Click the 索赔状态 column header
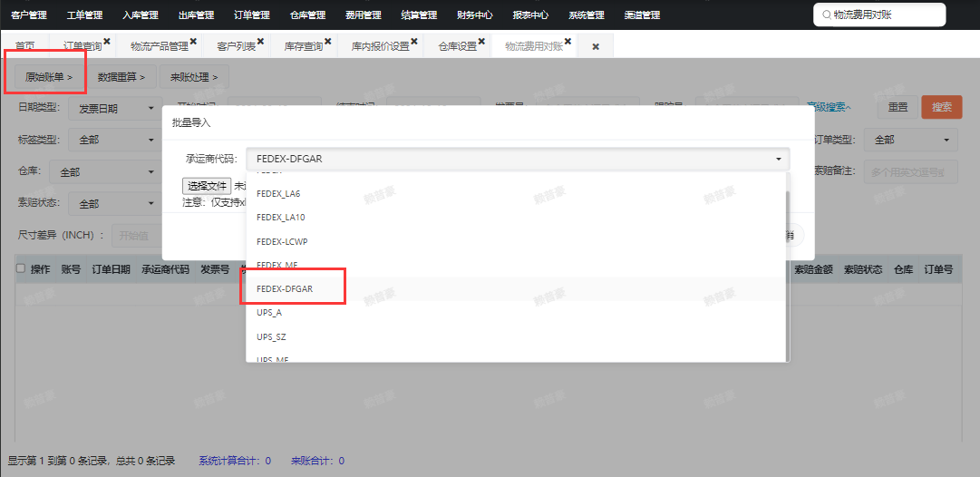This screenshot has height=477, width=980. (x=863, y=269)
